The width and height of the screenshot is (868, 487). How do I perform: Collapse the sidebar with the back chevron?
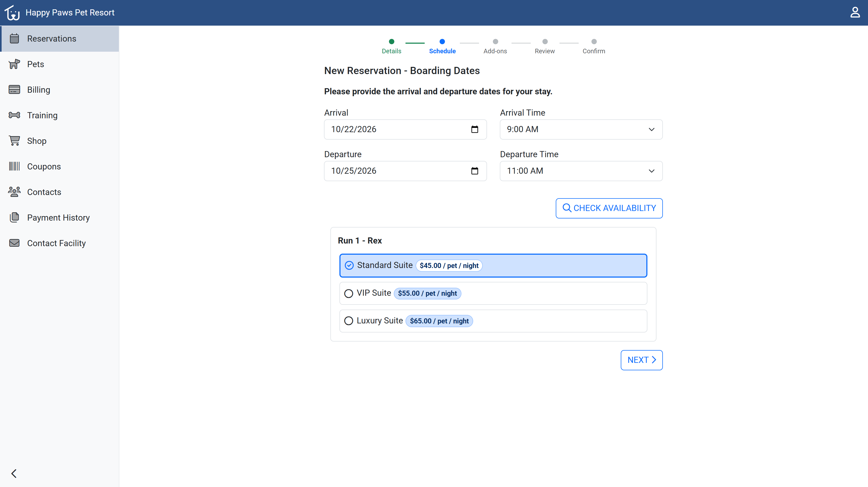(x=14, y=473)
